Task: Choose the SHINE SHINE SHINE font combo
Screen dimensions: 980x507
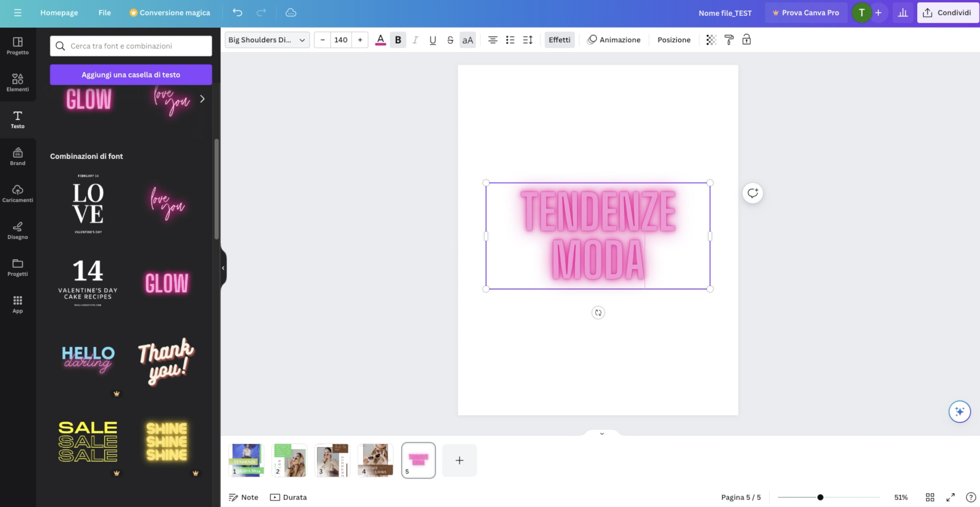Action: pyautogui.click(x=167, y=441)
